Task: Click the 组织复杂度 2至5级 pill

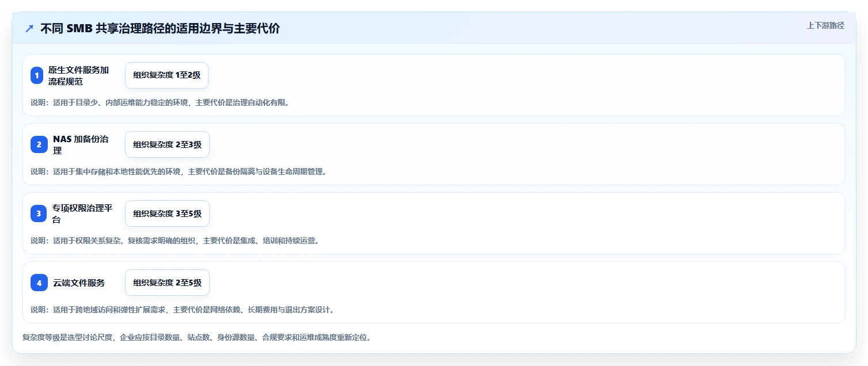Action: (x=167, y=283)
